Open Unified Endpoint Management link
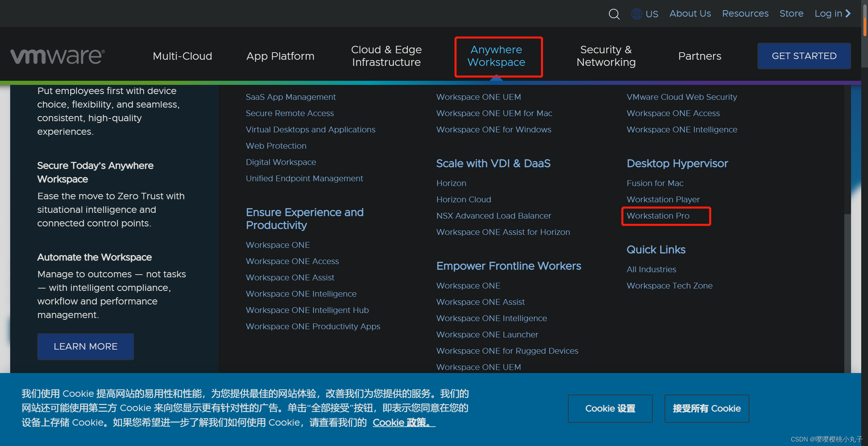The image size is (868, 446). tap(304, 179)
